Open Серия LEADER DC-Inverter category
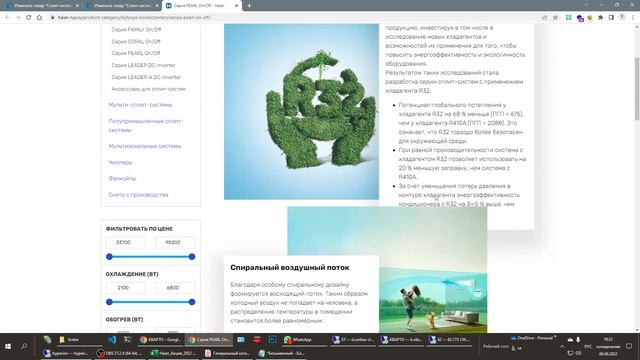The height and width of the screenshot is (360, 640). click(143, 65)
